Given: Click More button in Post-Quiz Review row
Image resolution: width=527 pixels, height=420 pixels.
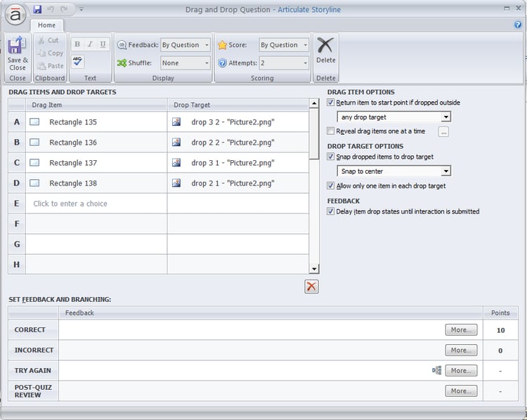Looking at the screenshot, I should pyautogui.click(x=460, y=391).
